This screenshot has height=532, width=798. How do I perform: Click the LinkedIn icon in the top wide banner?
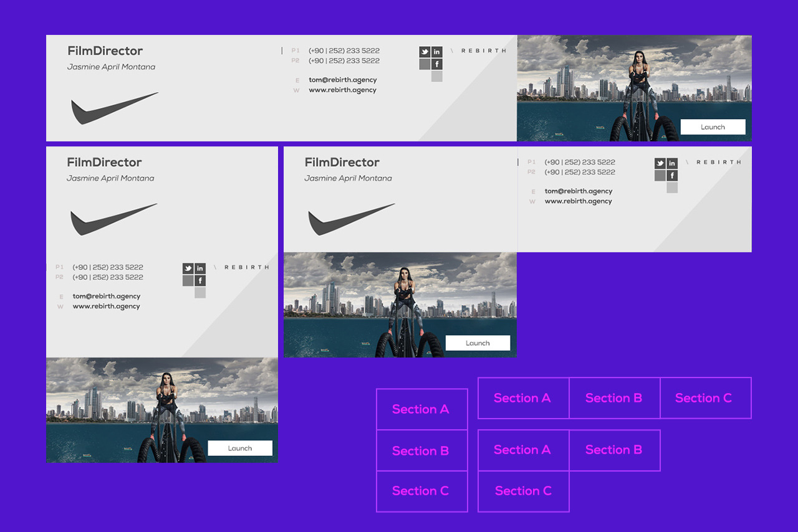436,52
